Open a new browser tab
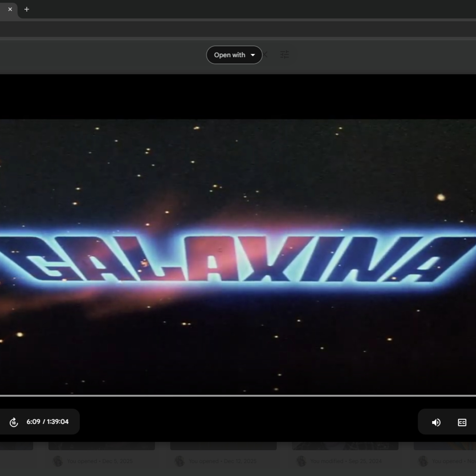 pyautogui.click(x=27, y=9)
